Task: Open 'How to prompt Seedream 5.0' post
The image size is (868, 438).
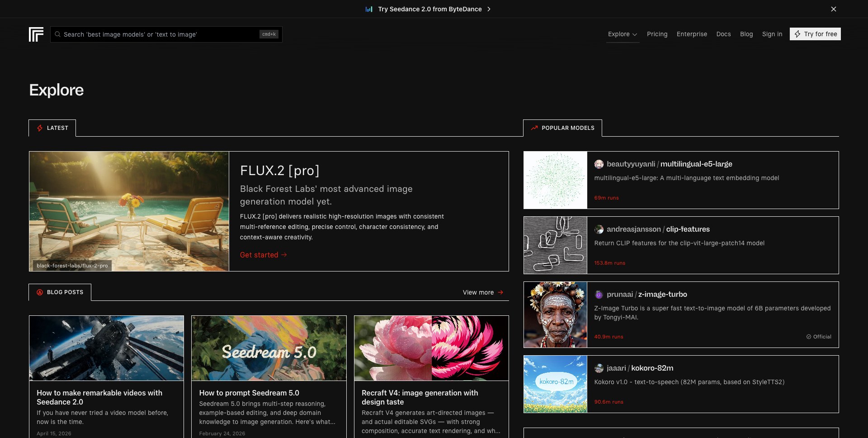Action: point(249,393)
